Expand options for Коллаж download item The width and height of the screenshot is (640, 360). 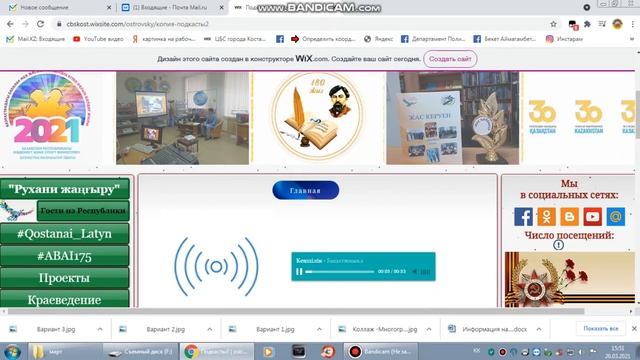429,329
